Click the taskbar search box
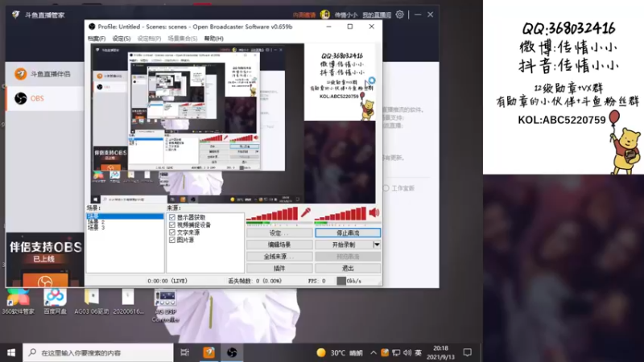This screenshot has height=362, width=644. click(98, 352)
